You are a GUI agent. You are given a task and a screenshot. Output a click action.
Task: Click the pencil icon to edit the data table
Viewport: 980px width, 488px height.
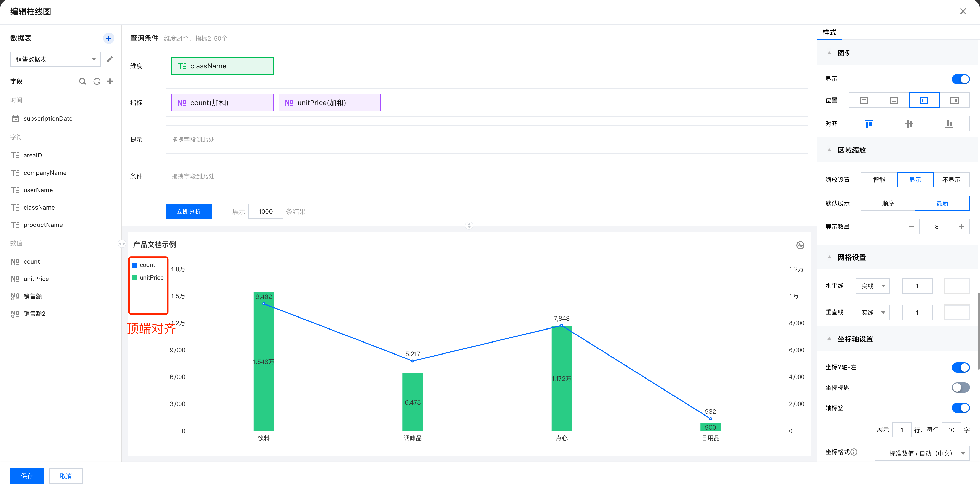pyautogui.click(x=110, y=59)
